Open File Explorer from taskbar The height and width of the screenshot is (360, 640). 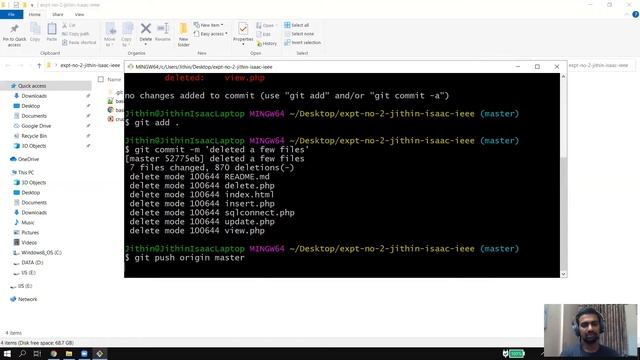pyautogui.click(x=69, y=354)
